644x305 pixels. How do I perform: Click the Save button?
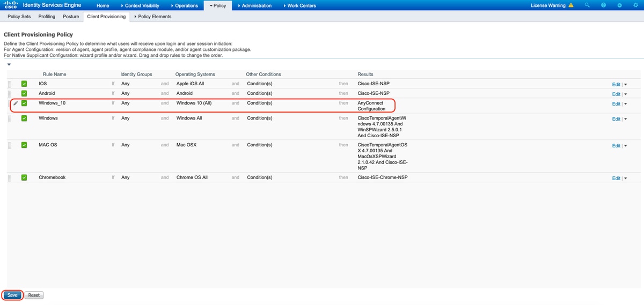(x=12, y=295)
